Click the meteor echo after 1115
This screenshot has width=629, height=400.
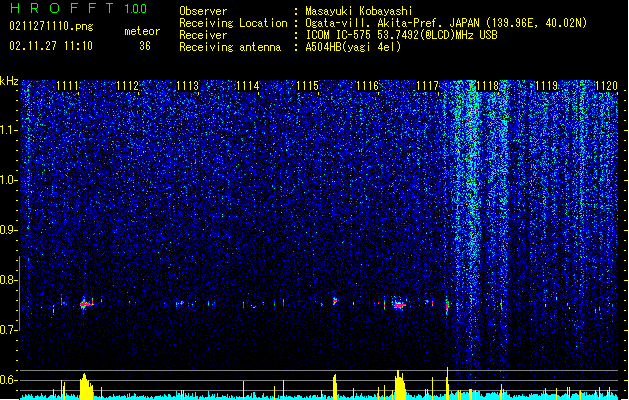[x=335, y=301]
